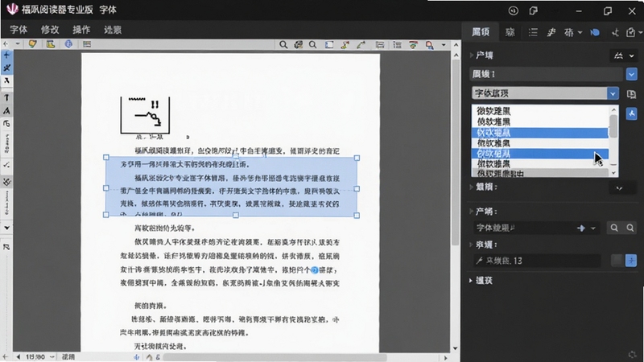Open the fourth menu after 操作

[113, 30]
